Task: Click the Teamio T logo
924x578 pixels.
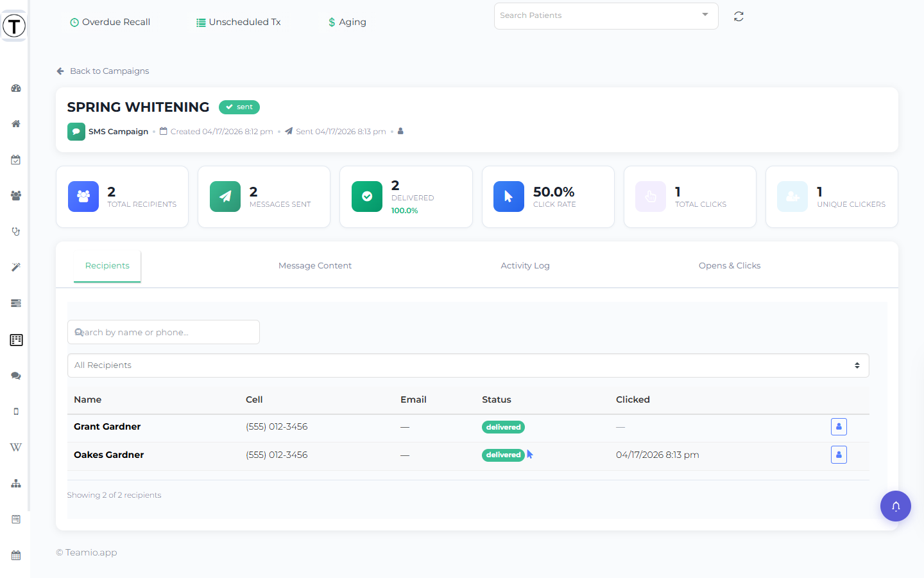Action: point(14,26)
